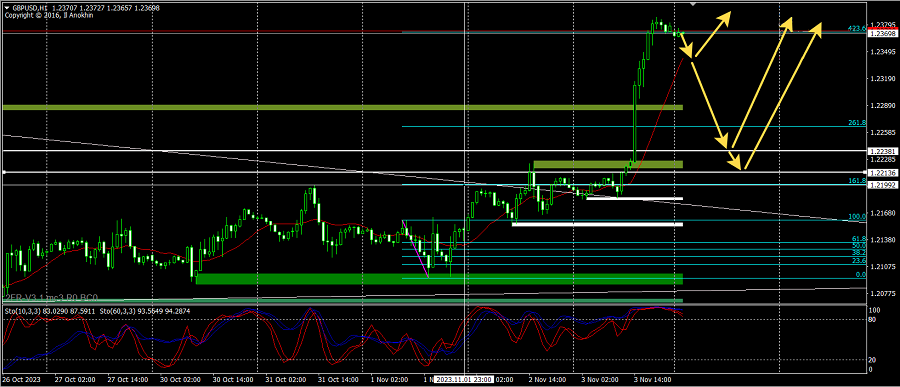Select the long olive resistance zone rectangle
Image resolution: width=900 pixels, height=387 pixels.
(343, 107)
